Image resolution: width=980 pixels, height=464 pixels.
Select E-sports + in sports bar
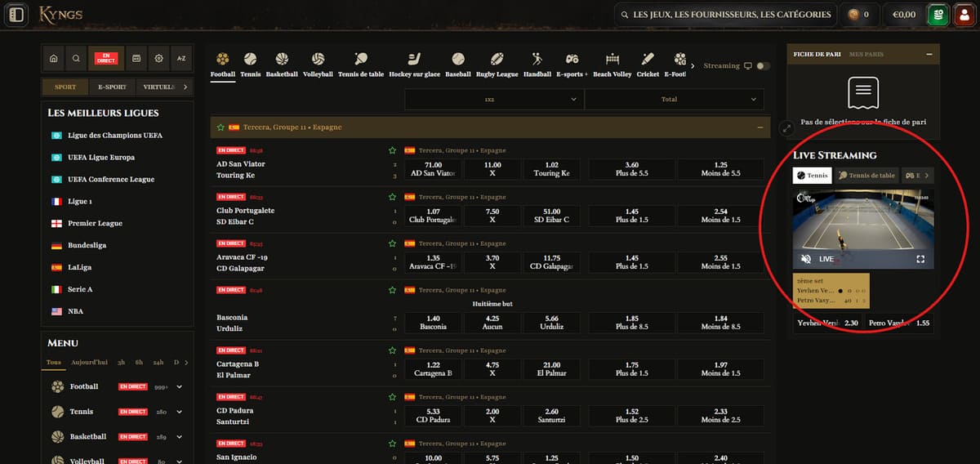[x=572, y=65]
